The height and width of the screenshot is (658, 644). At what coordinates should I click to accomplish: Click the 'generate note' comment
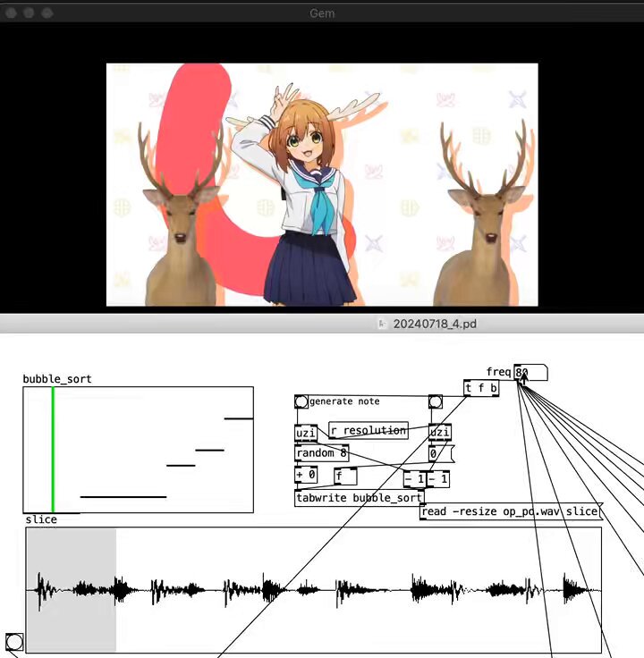[x=344, y=401]
